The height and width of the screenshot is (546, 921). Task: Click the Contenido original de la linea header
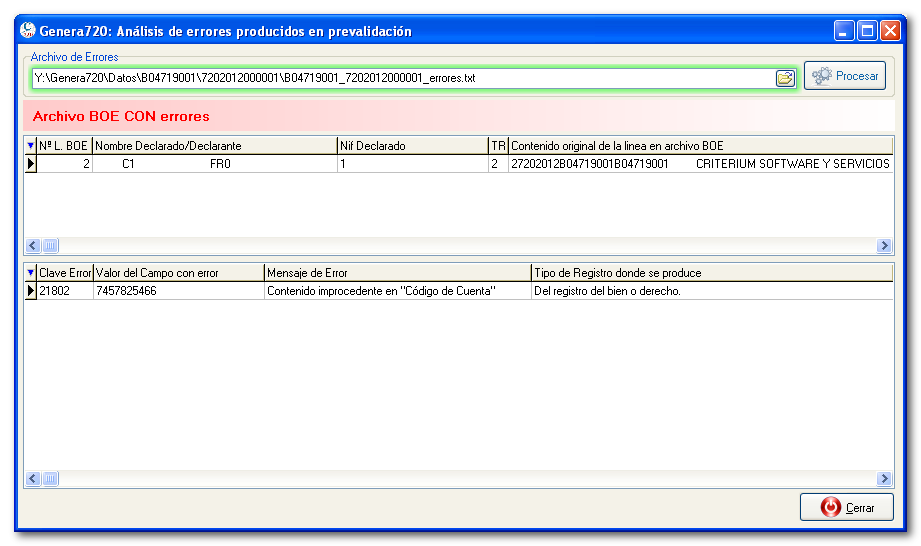point(701,146)
